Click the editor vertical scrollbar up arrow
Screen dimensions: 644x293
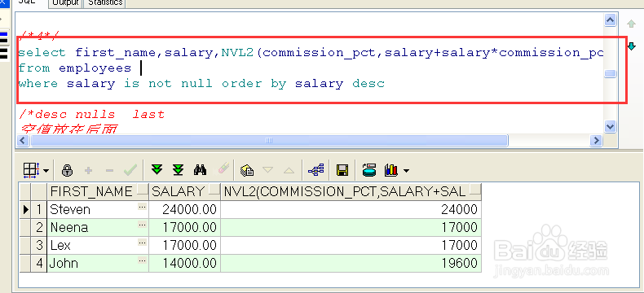pos(611,20)
